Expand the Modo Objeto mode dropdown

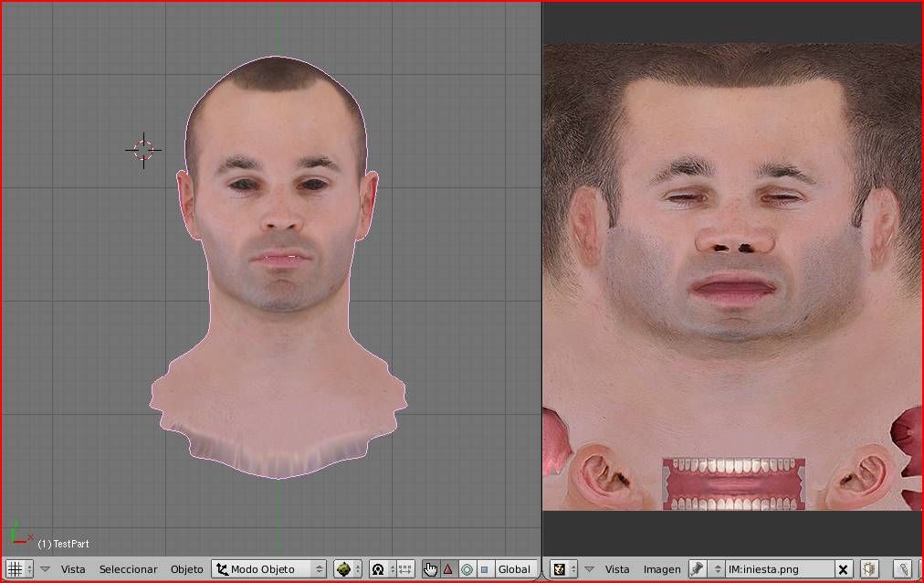point(268,569)
